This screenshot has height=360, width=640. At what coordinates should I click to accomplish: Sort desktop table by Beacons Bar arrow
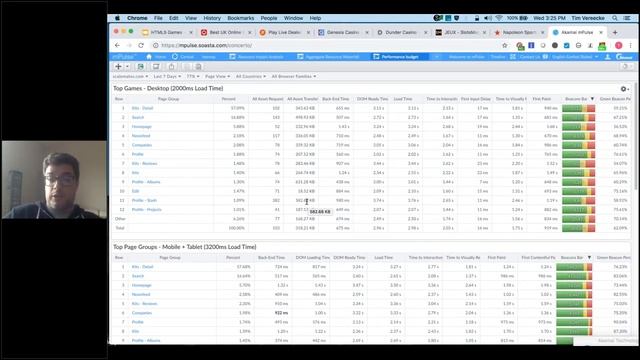592,99
